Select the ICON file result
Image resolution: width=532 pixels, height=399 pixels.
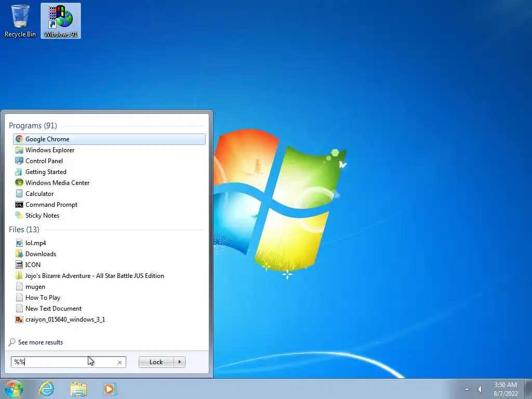tap(109, 264)
